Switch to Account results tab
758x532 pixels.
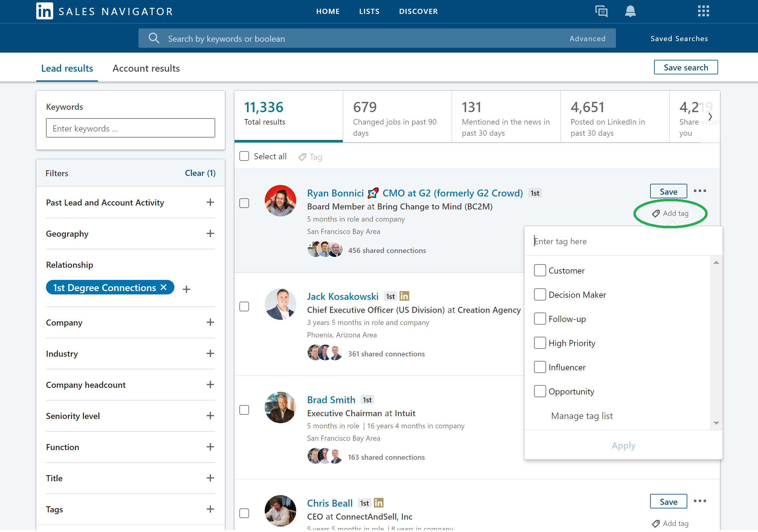click(x=146, y=69)
